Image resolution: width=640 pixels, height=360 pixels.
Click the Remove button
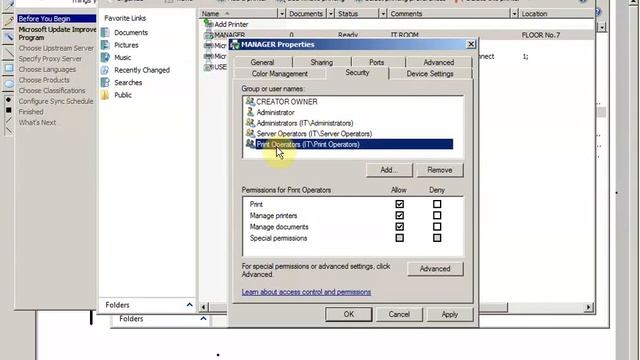(440, 170)
